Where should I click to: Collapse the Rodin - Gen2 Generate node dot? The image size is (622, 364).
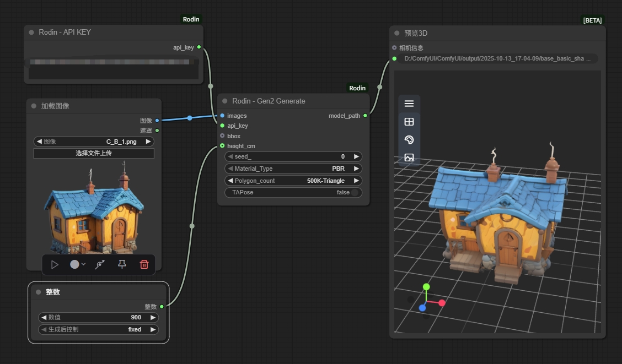225,101
